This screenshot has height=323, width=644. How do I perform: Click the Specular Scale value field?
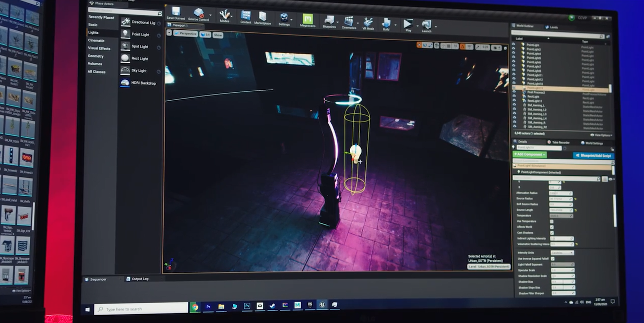coord(563,270)
